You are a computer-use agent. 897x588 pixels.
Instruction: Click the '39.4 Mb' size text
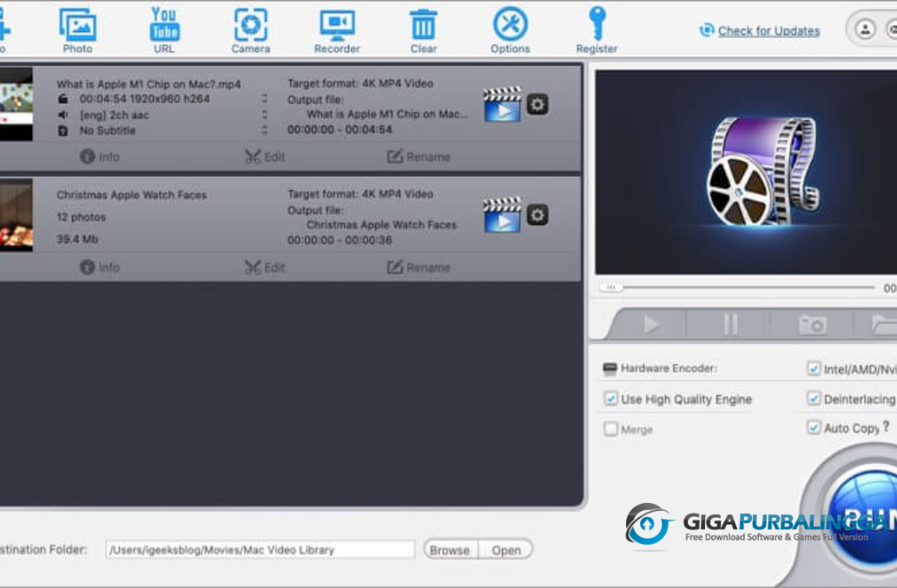pyautogui.click(x=77, y=239)
